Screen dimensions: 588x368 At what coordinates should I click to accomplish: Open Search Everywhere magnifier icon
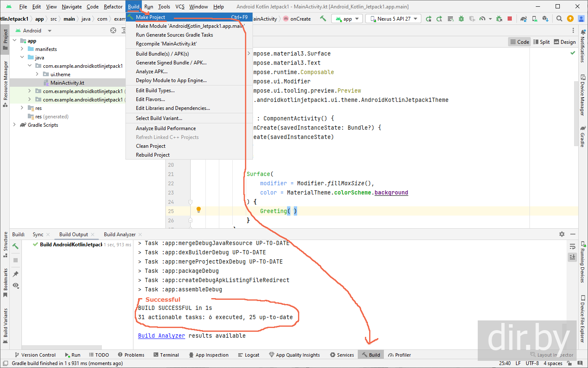point(559,19)
